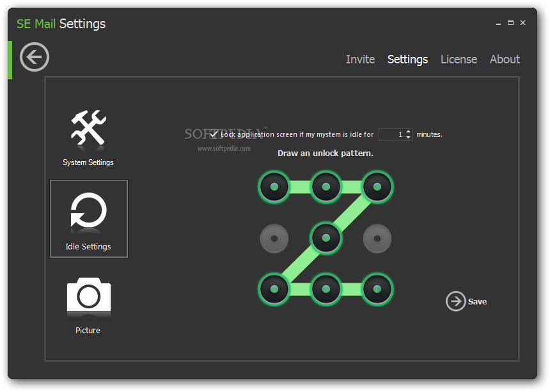The height and width of the screenshot is (392, 550).
Task: Close the SE Mail Settings window
Action: pos(522,23)
